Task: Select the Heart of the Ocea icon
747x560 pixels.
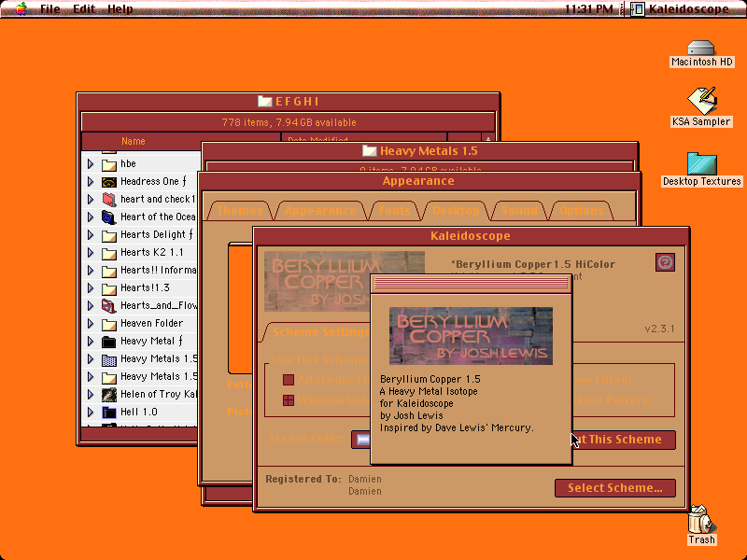Action: [x=109, y=217]
